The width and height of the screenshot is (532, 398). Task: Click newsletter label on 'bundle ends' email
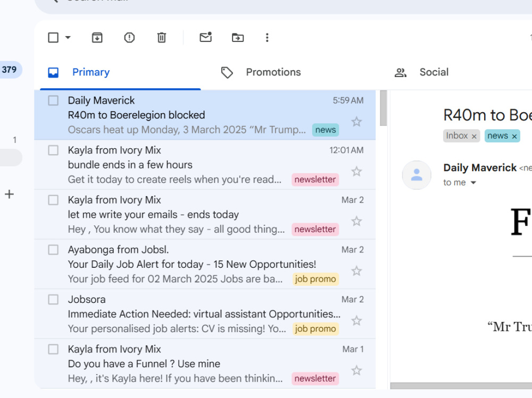[x=315, y=180]
